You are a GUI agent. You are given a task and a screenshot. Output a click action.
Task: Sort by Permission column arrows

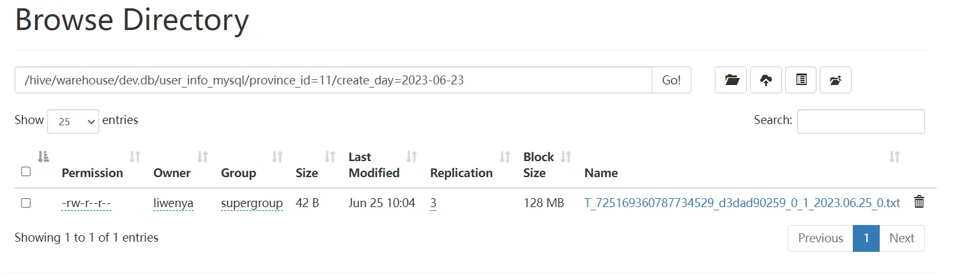point(135,157)
